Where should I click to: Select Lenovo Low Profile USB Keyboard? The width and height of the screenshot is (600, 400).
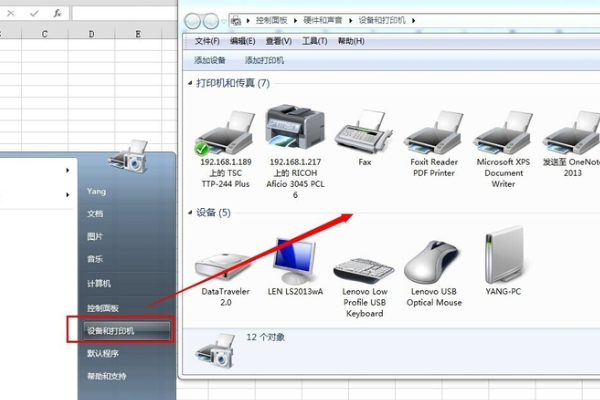[x=363, y=265]
